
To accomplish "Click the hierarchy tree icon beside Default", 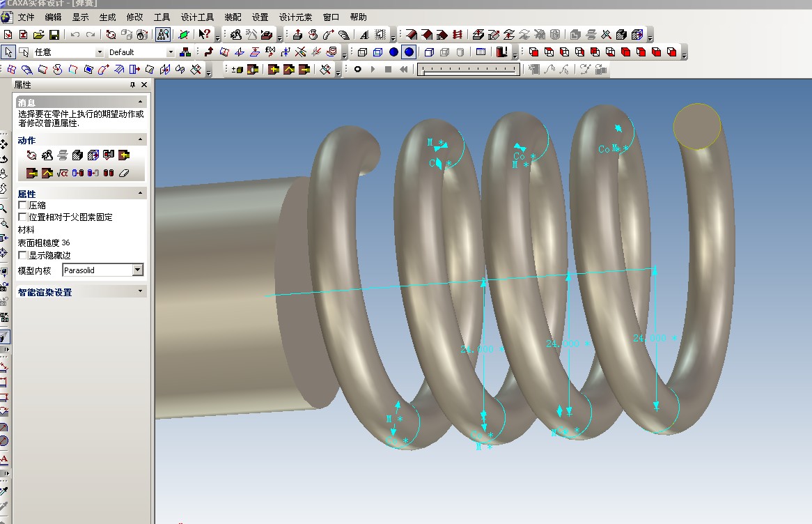I will coord(185,52).
